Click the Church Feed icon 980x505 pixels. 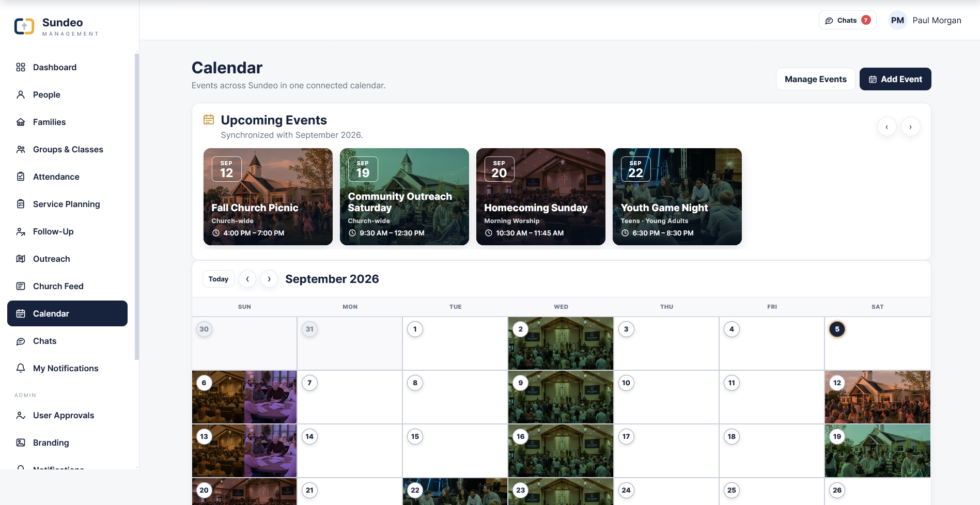pos(21,286)
